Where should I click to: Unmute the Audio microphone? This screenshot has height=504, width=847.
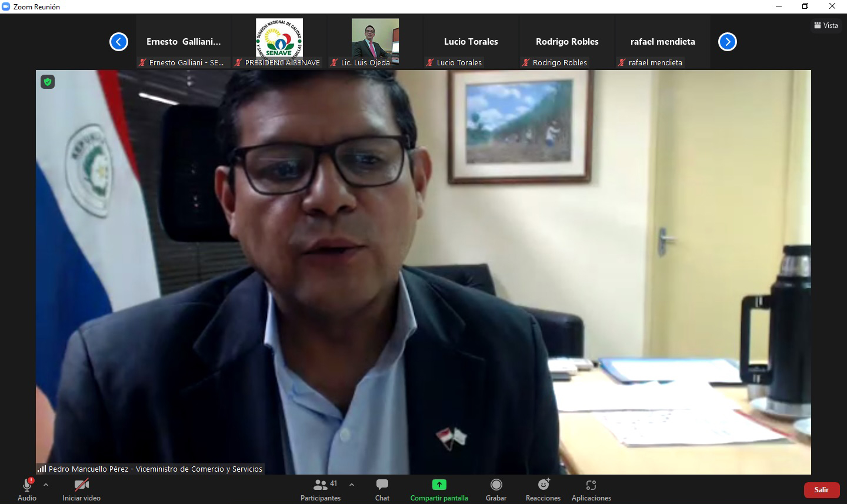point(27,489)
